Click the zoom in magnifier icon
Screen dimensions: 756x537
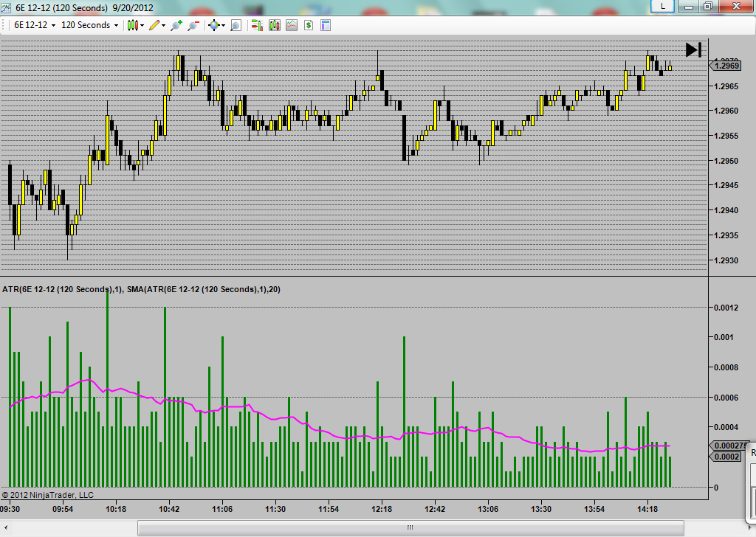point(176,25)
